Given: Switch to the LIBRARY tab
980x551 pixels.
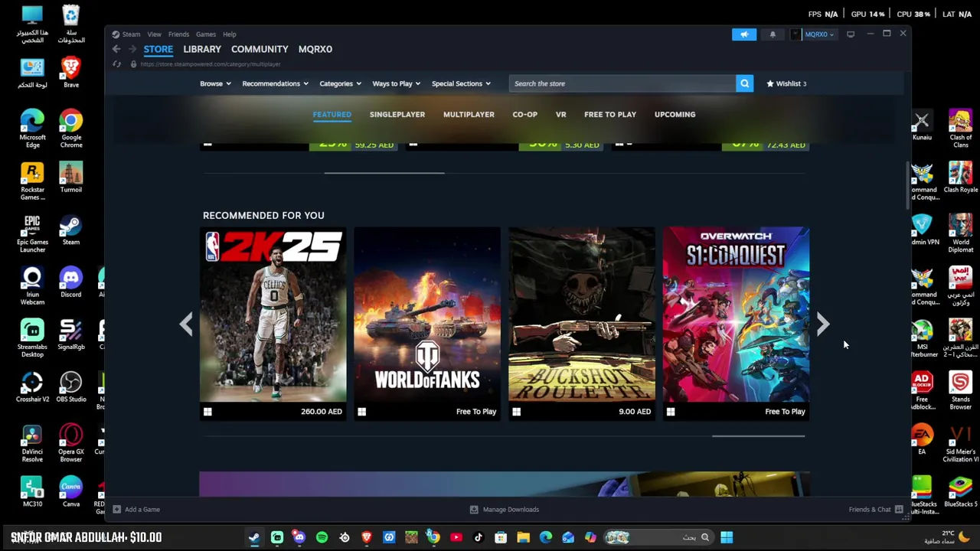Looking at the screenshot, I should tap(202, 49).
